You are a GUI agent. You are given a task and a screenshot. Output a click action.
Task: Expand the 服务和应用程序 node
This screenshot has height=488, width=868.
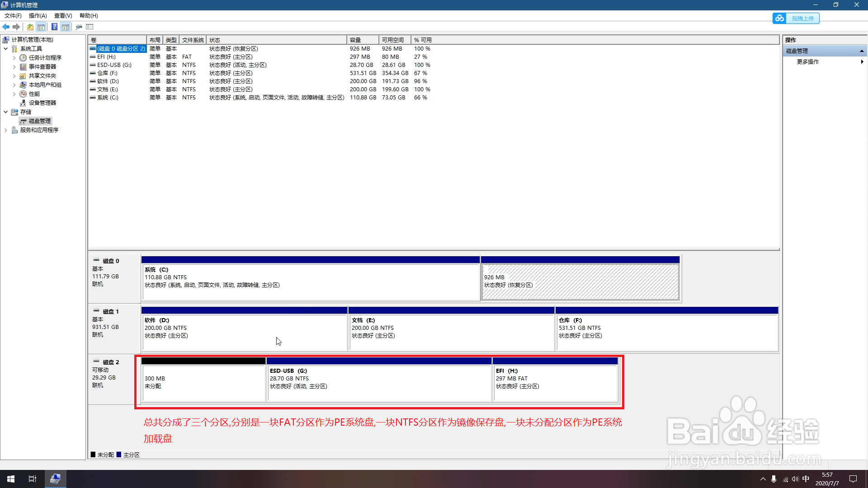5,130
